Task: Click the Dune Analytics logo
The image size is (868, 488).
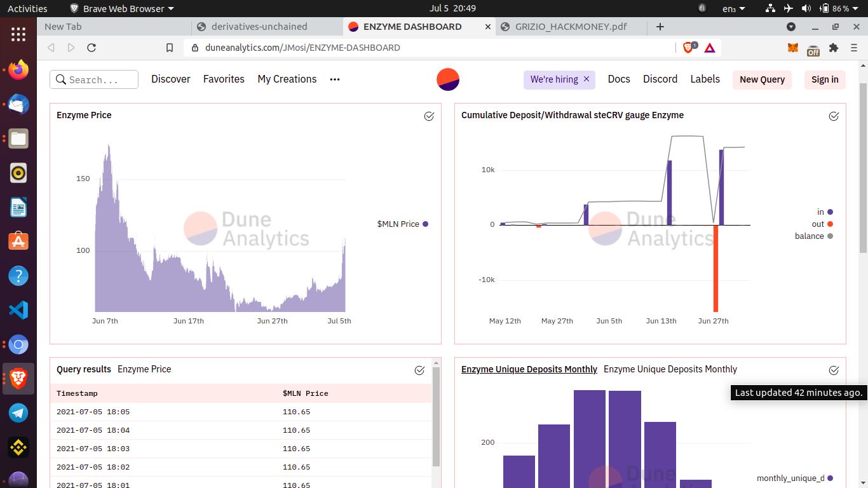Action: coord(448,79)
